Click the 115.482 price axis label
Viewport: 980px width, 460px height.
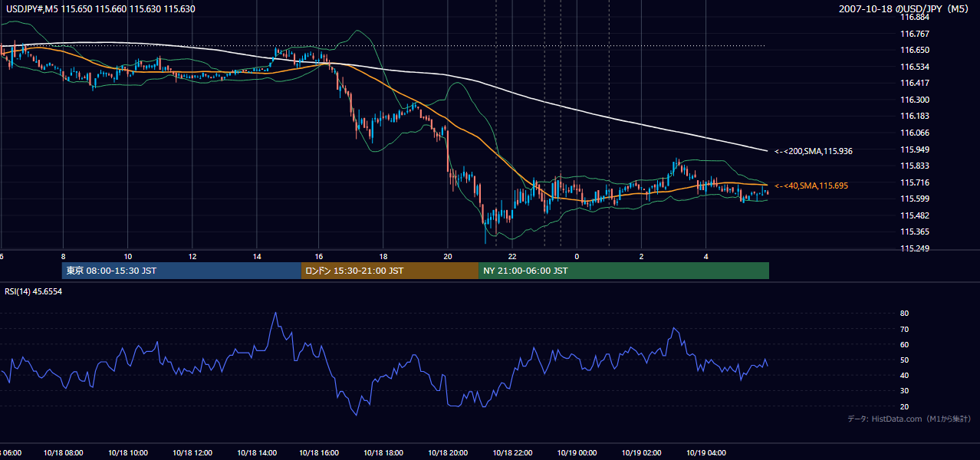pos(916,215)
